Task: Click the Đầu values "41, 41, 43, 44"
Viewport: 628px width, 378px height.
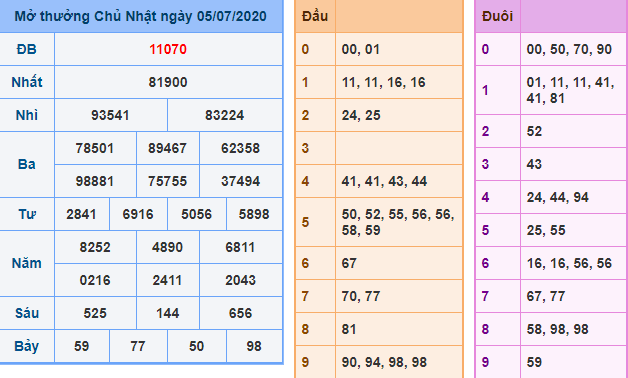Action: [x=384, y=181]
